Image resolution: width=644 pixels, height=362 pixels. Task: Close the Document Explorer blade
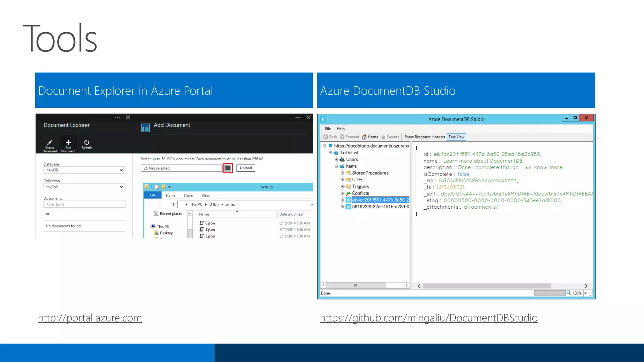128,117
